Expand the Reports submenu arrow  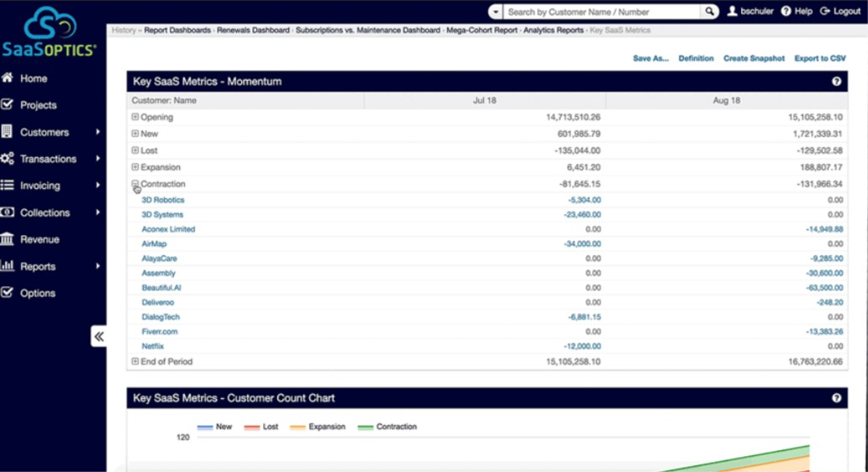click(x=97, y=265)
